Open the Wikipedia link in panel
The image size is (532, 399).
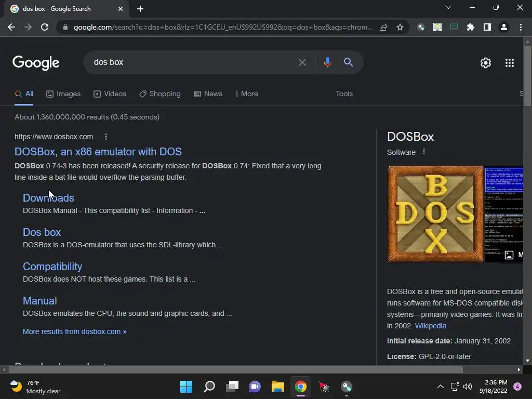(431, 326)
